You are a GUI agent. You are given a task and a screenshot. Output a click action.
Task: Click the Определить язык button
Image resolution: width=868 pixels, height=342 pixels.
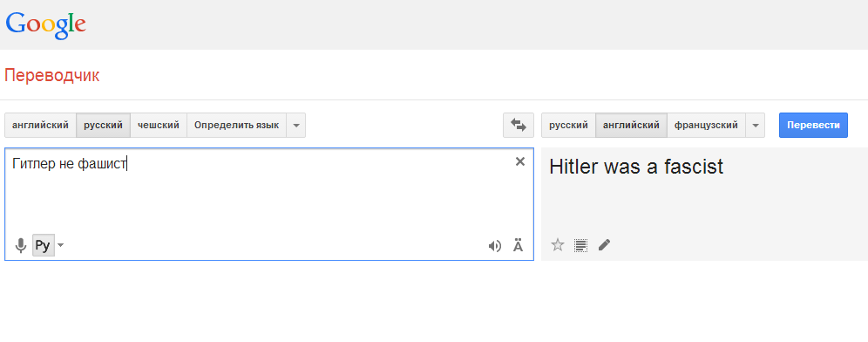(236, 126)
